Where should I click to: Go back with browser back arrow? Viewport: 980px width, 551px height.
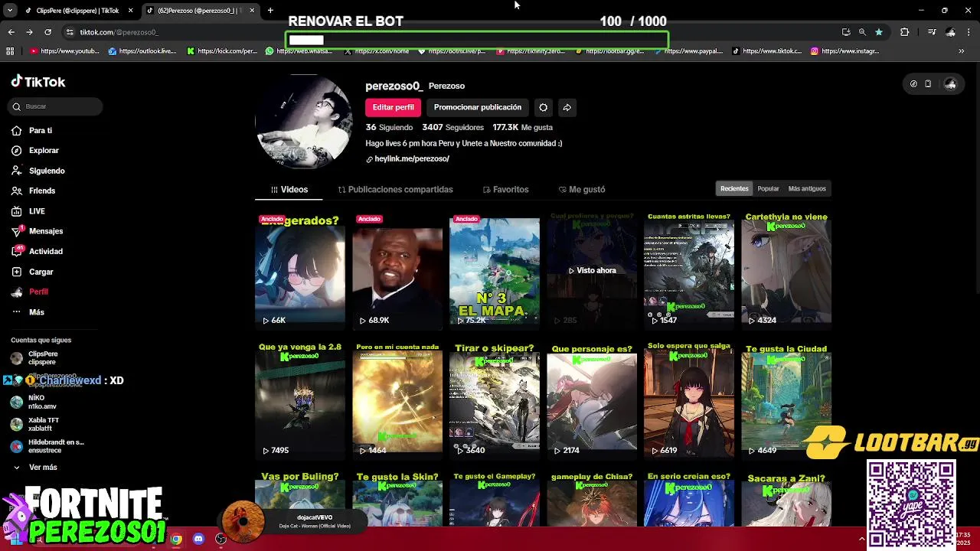(11, 32)
